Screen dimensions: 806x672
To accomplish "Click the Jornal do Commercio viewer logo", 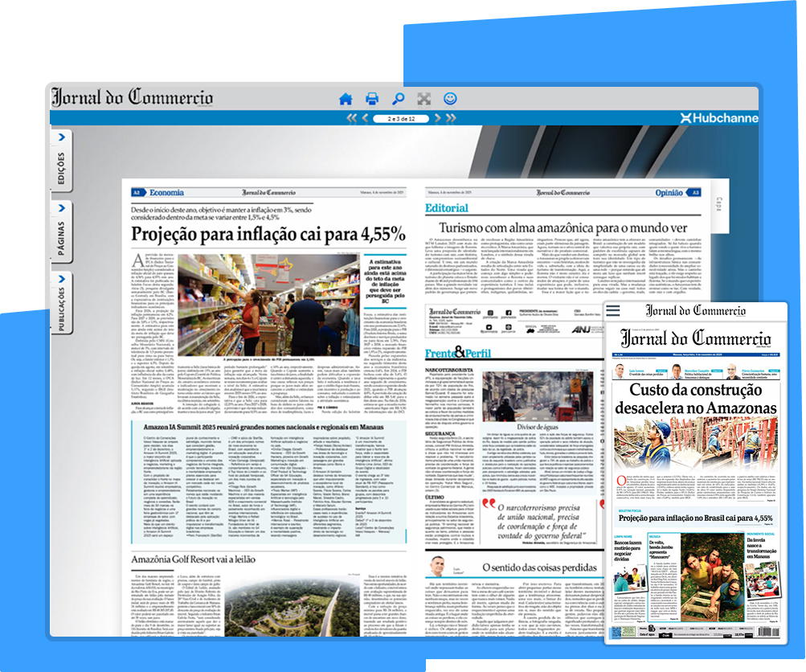I will 132,97.
